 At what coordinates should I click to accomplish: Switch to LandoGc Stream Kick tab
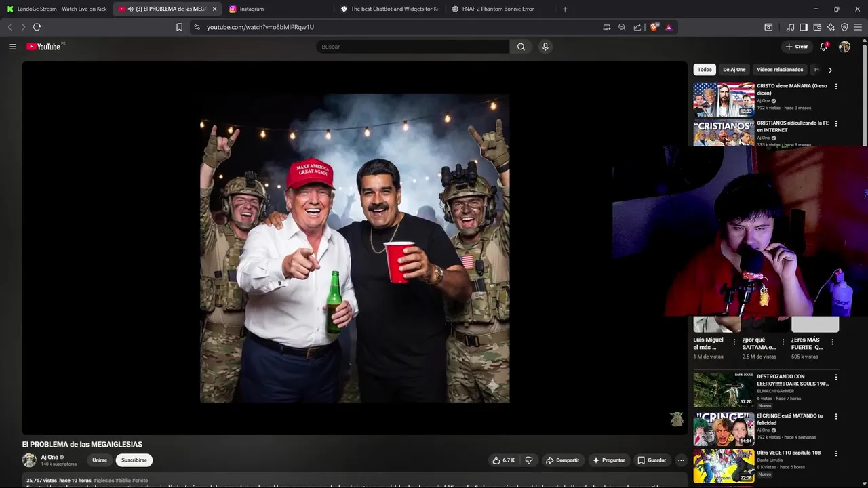[x=56, y=9]
